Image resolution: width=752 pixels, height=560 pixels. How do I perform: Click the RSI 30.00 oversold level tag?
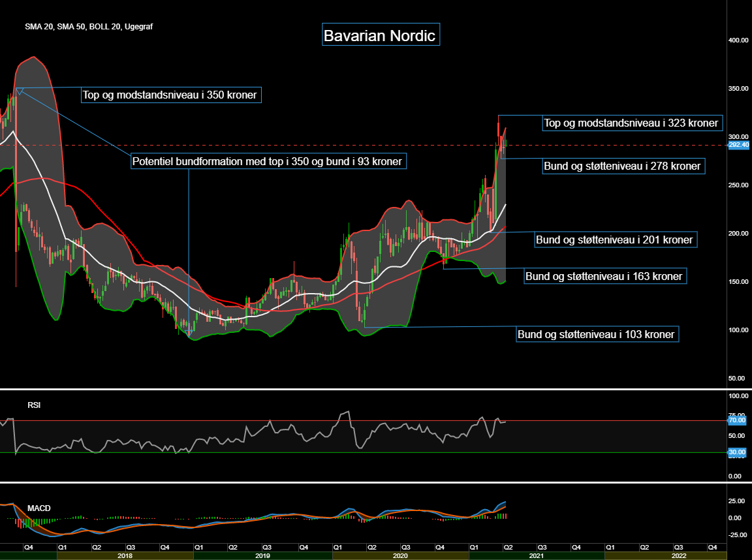(737, 452)
